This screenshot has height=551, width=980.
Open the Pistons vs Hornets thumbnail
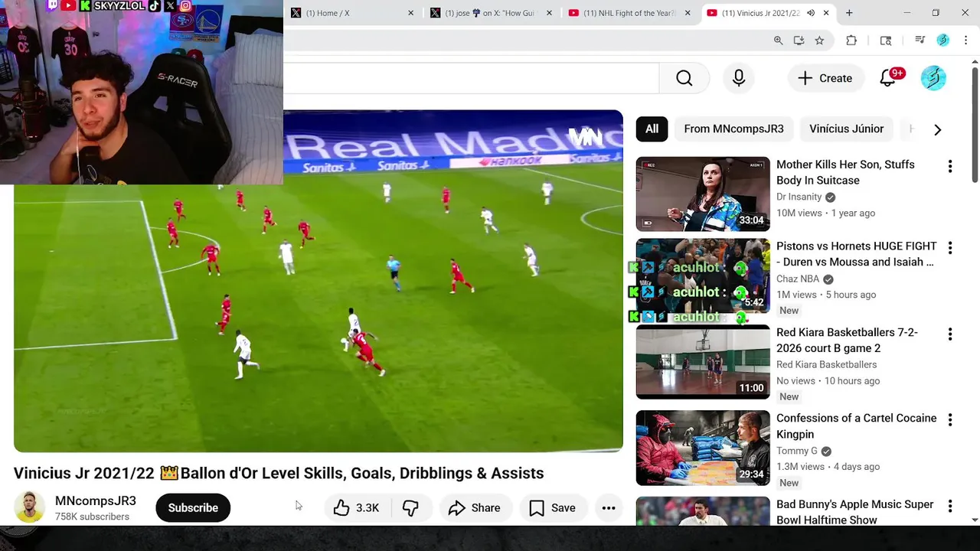click(x=703, y=276)
